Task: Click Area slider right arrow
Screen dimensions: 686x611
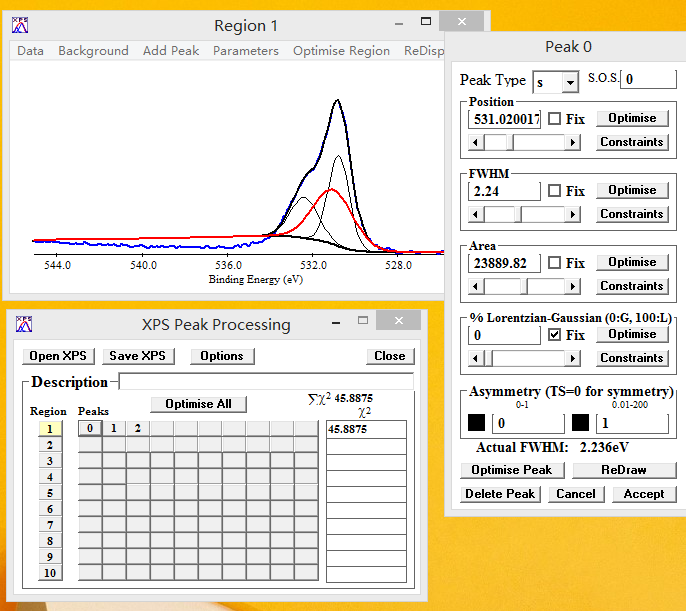Action: coord(572,286)
